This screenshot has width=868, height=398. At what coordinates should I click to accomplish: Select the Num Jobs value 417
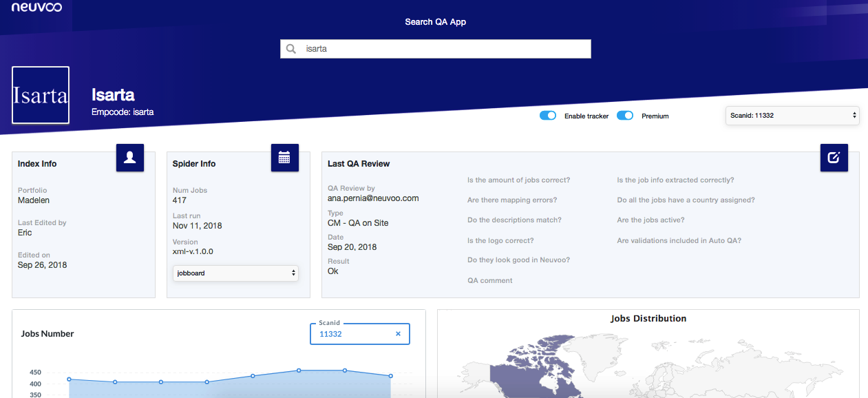pyautogui.click(x=179, y=200)
